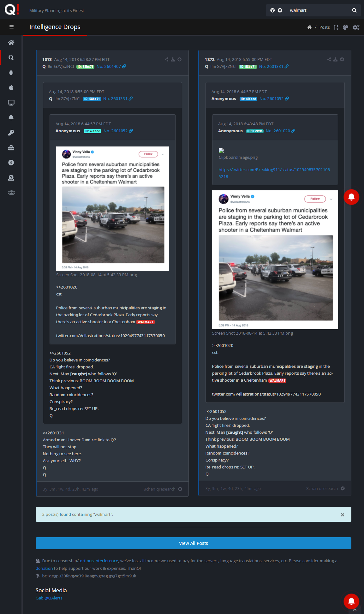Download post 1872 using download icon

[335, 59]
